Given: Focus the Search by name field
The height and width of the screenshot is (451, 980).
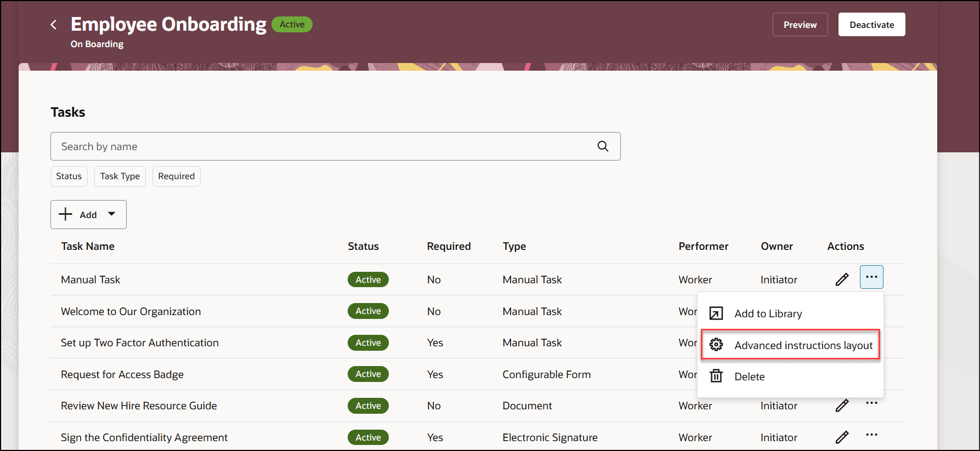Looking at the screenshot, I should [x=336, y=146].
